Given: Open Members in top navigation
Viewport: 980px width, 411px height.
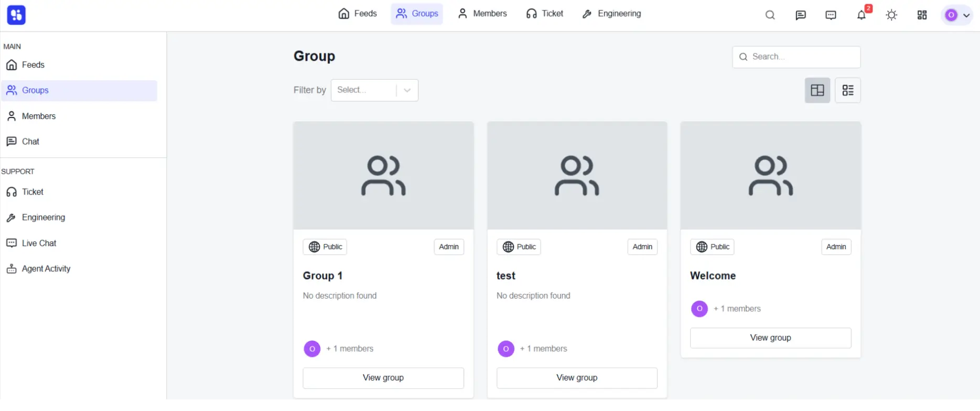Looking at the screenshot, I should [x=482, y=14].
